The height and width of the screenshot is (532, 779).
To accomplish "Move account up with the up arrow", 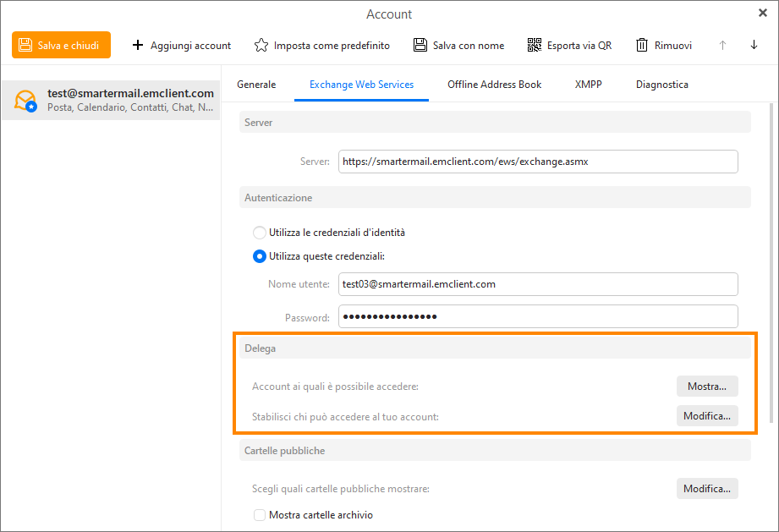I will [722, 45].
